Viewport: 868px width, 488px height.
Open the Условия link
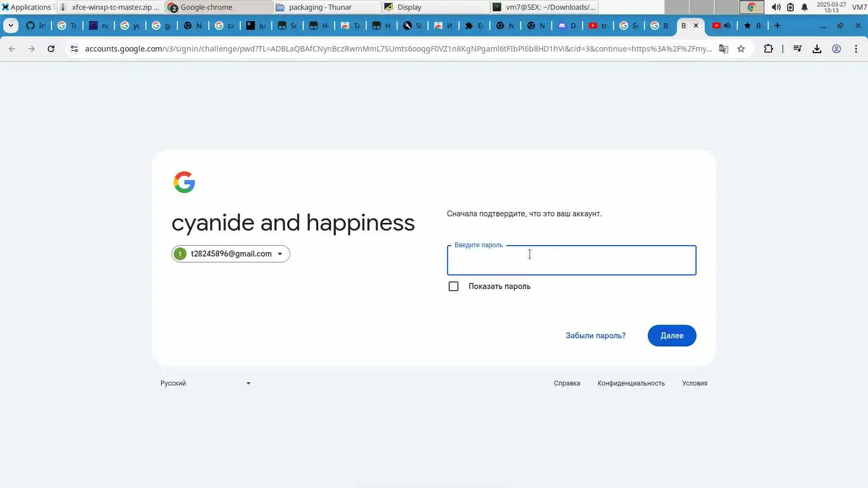pos(694,383)
